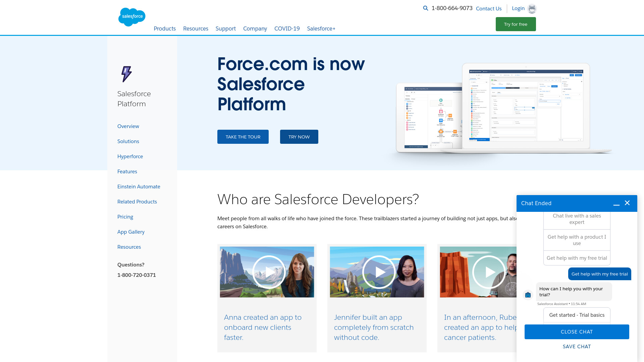The width and height of the screenshot is (644, 362).
Task: Open the Support menu
Action: click(x=226, y=28)
